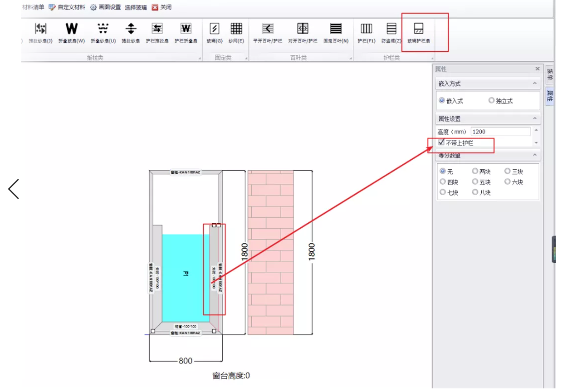Select the 独立式 radio option
The height and width of the screenshot is (392, 562).
click(491, 101)
